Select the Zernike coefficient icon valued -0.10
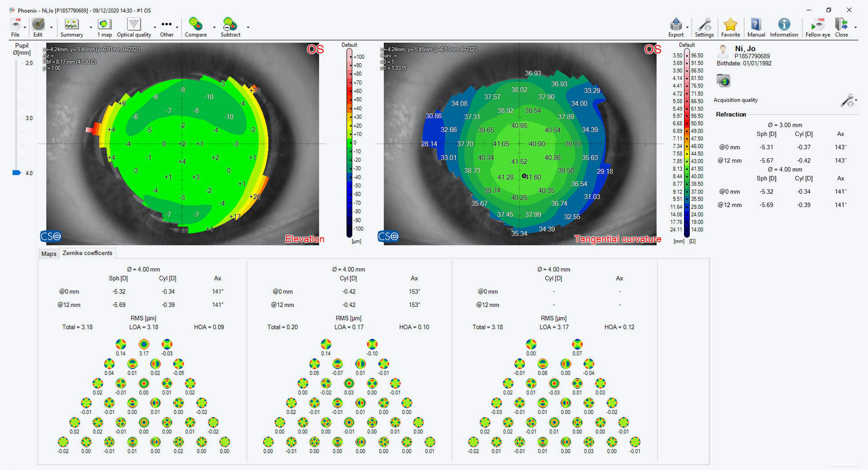This screenshot has height=470, width=868. click(x=372, y=344)
